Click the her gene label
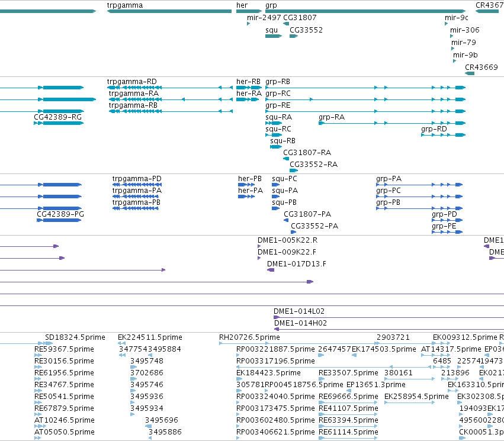Viewport: 504px width, 441px height. pos(242,5)
